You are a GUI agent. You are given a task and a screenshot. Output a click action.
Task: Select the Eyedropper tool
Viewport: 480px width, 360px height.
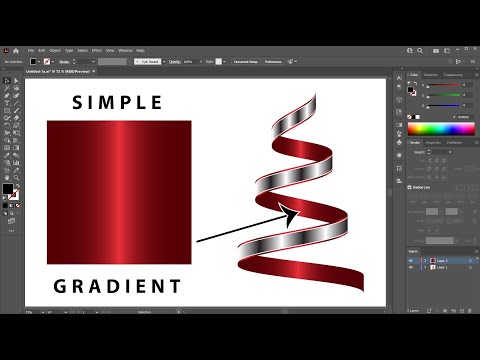coord(7,155)
